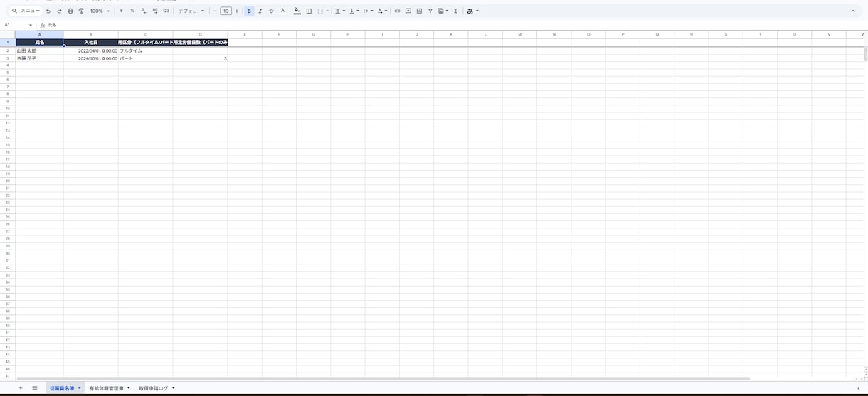The height and width of the screenshot is (396, 868).
Task: Open the 100% zoom dropdown
Action: 100,11
